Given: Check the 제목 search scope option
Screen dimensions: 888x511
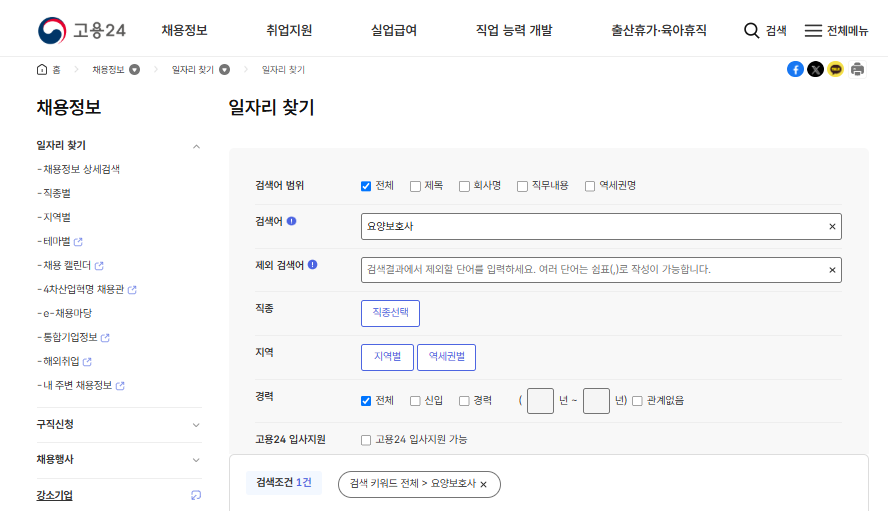Looking at the screenshot, I should (415, 186).
